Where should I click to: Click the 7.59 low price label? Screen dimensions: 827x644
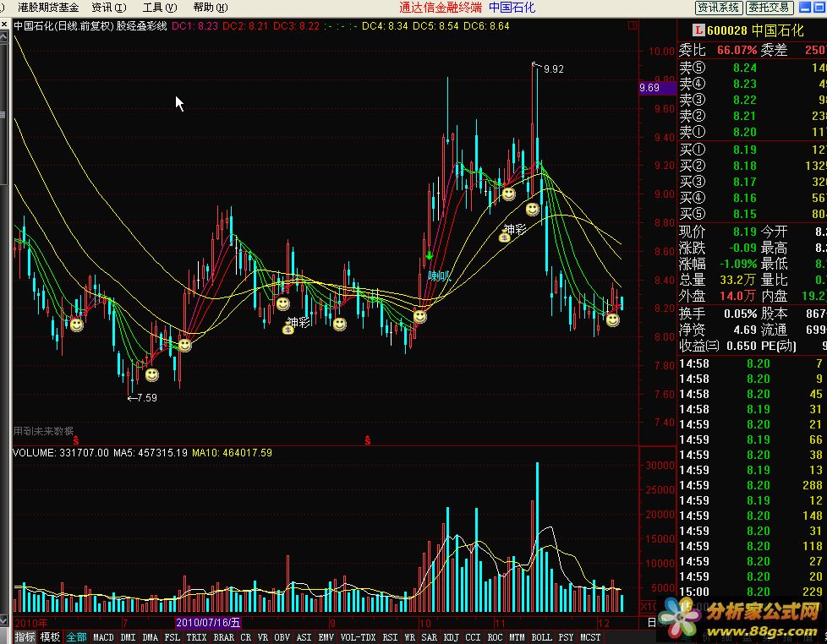click(146, 398)
